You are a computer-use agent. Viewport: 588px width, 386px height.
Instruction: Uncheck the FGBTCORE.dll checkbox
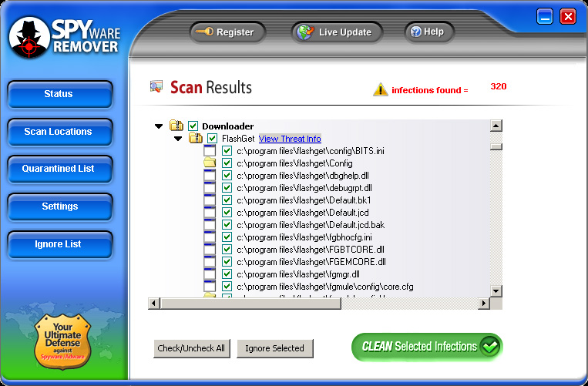[x=227, y=250]
